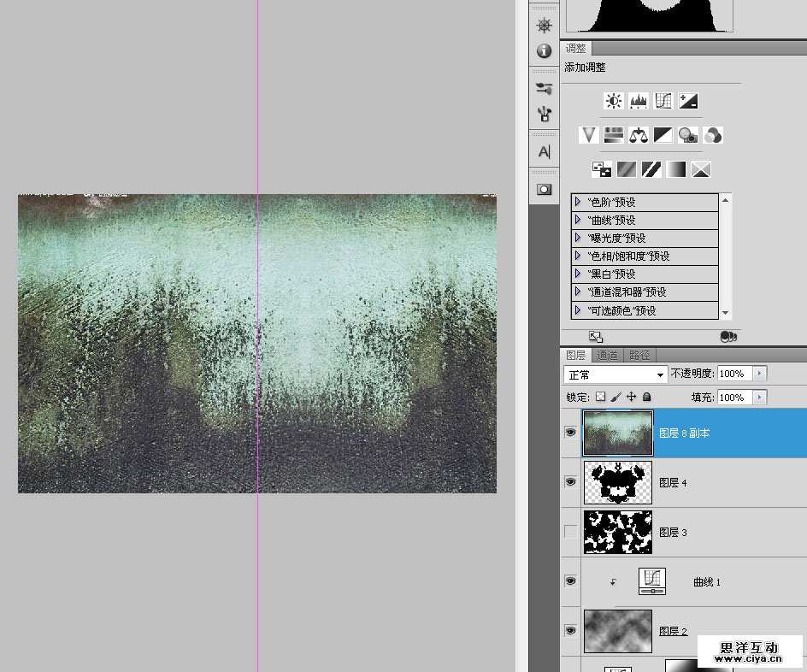
Task: Switch to the 通道 tab
Action: [x=607, y=355]
